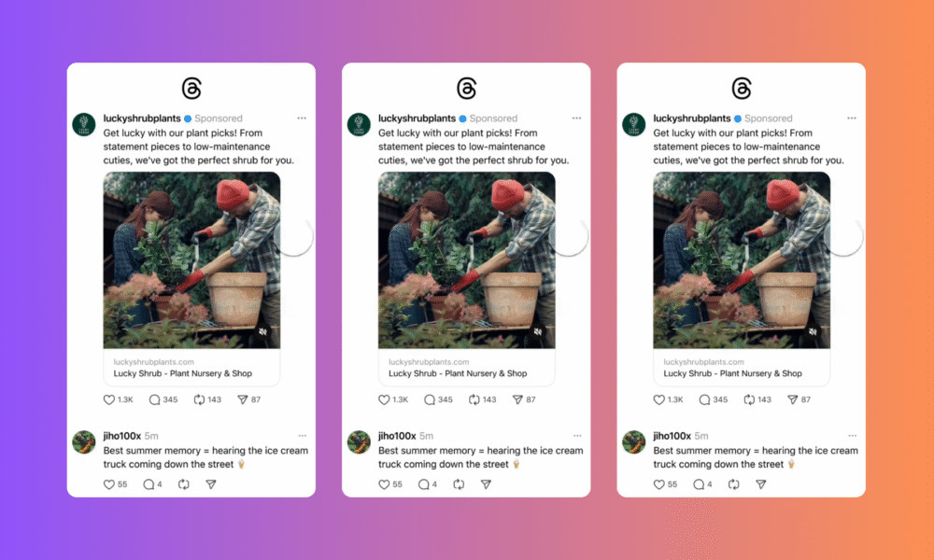This screenshot has height=560, width=934.
Task: Open more options for jiho100x in middle mockup
Action: [x=577, y=436]
